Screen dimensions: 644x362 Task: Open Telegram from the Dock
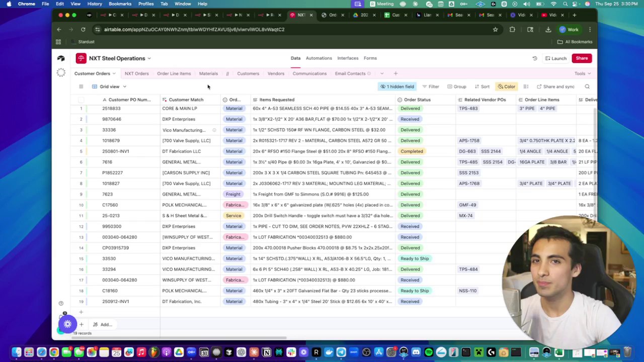coord(341,352)
